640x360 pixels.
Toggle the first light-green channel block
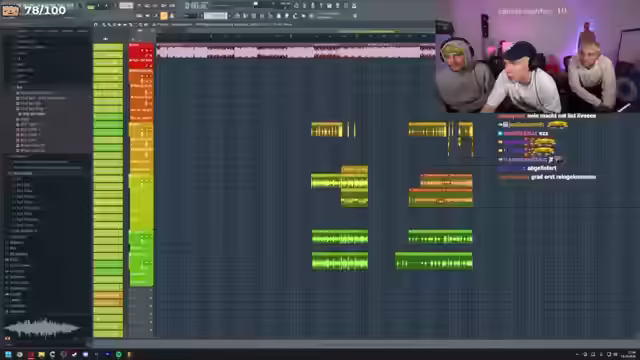(x=108, y=48)
